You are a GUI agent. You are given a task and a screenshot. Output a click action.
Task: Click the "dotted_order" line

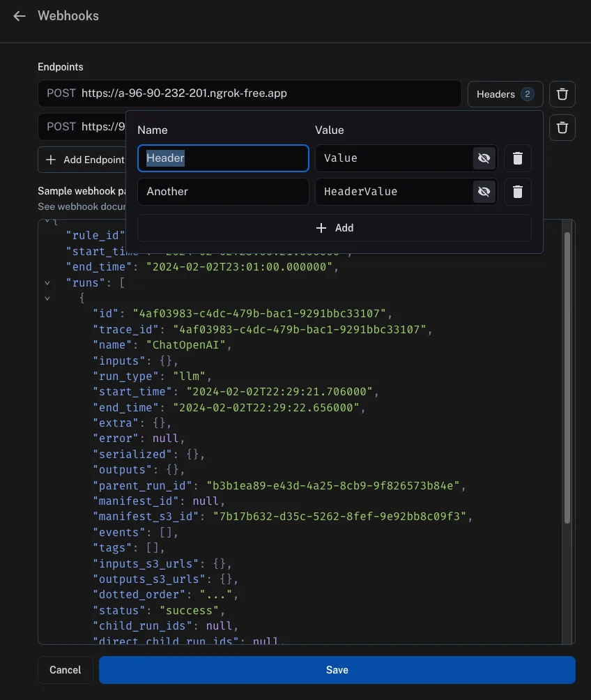166,595
